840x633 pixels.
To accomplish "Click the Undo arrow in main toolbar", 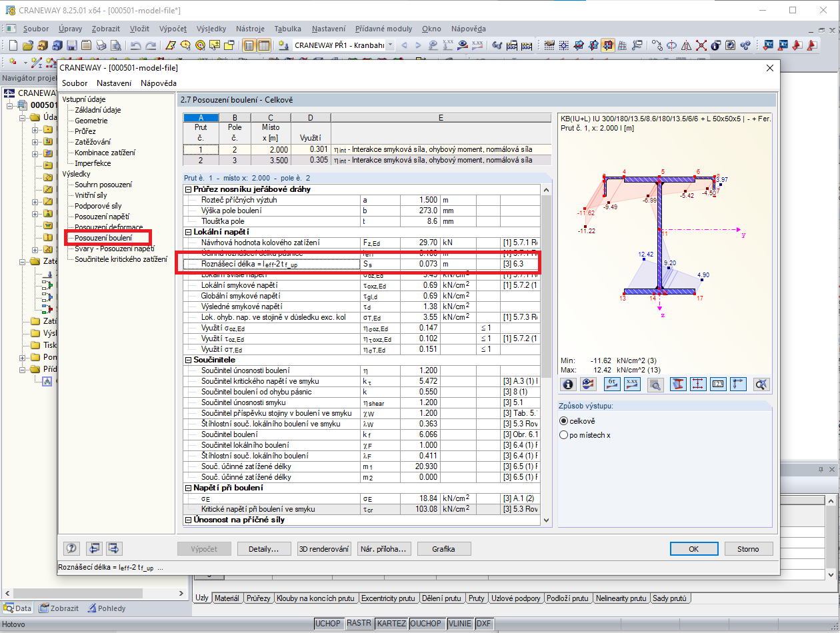I will 136,45.
